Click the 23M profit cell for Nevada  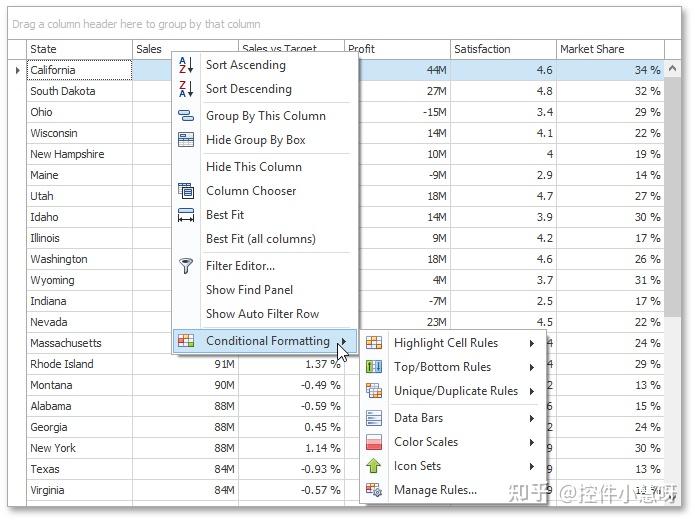(x=404, y=322)
